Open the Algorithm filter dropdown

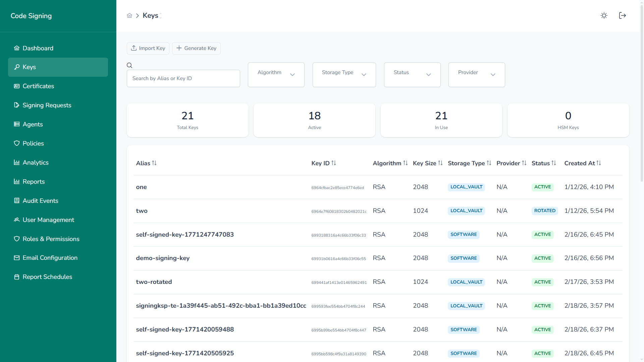pos(276,75)
